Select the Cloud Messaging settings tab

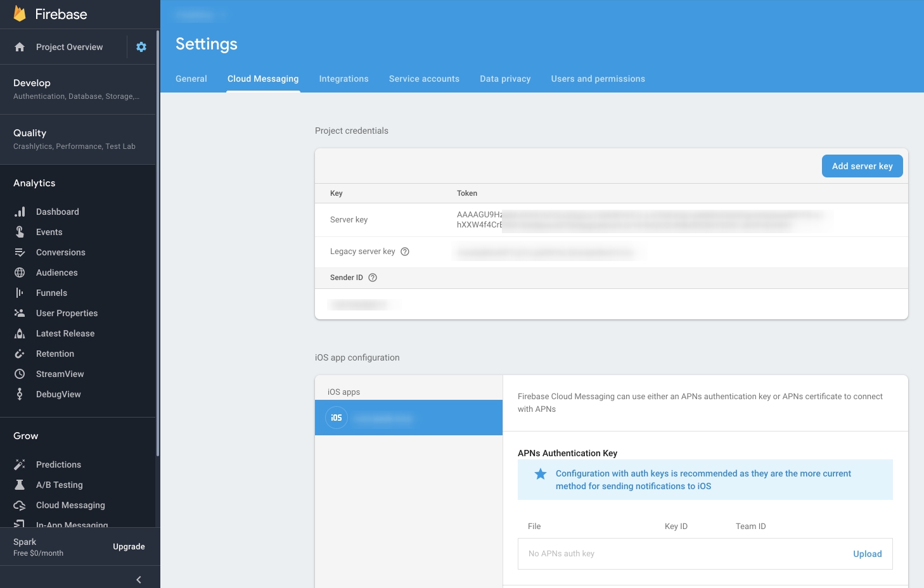(x=263, y=79)
